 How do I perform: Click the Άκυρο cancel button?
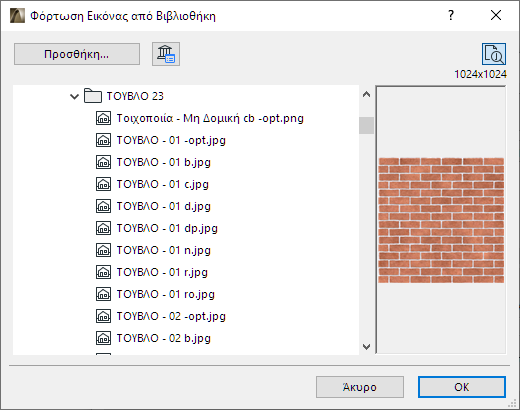tap(360, 387)
